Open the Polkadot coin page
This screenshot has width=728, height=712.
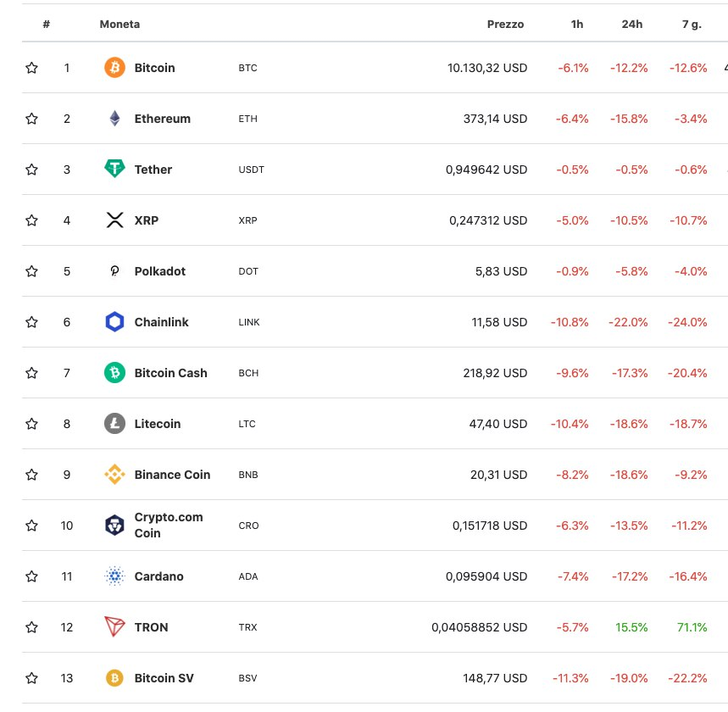click(159, 271)
